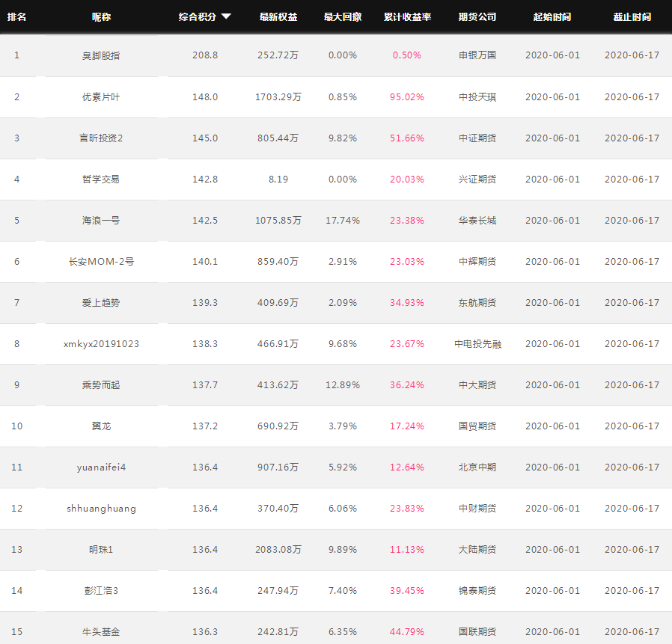Click score 145.0 in row 3
Viewport: 672px width, 644px height.
(x=205, y=138)
